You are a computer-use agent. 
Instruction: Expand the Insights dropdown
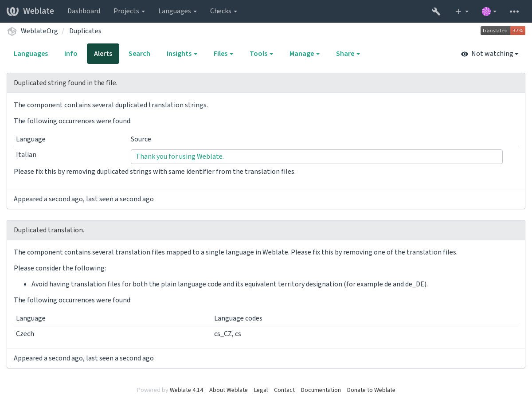coord(182,54)
